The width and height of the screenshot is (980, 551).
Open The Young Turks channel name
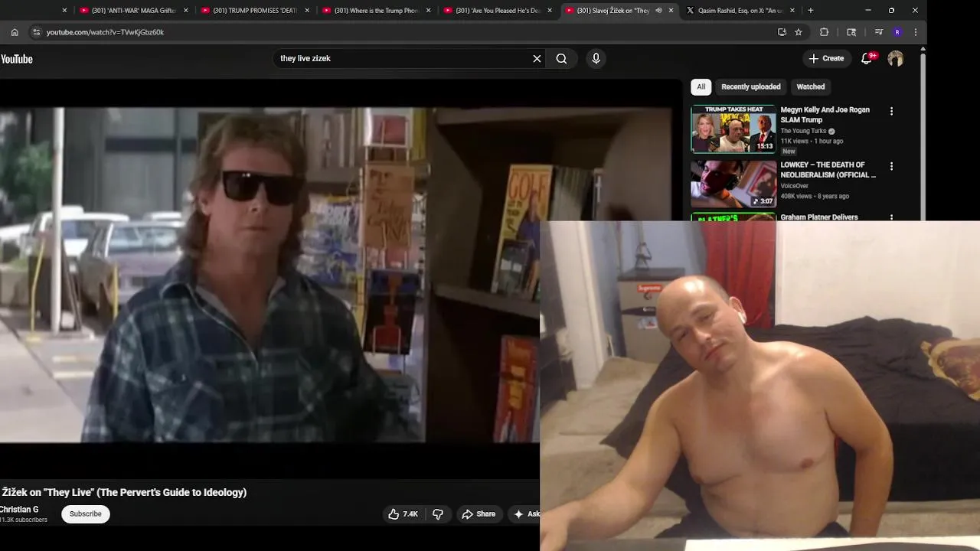[803, 132]
